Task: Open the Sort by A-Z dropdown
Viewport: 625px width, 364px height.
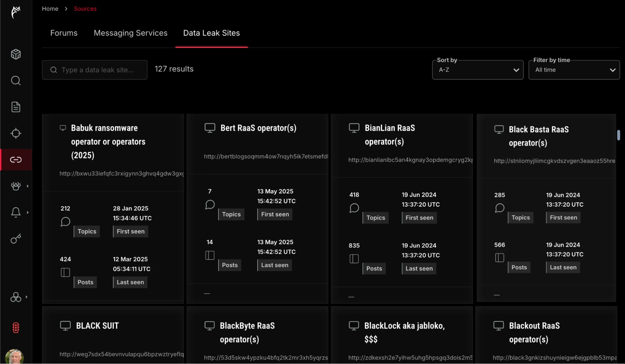Action: 478,70
